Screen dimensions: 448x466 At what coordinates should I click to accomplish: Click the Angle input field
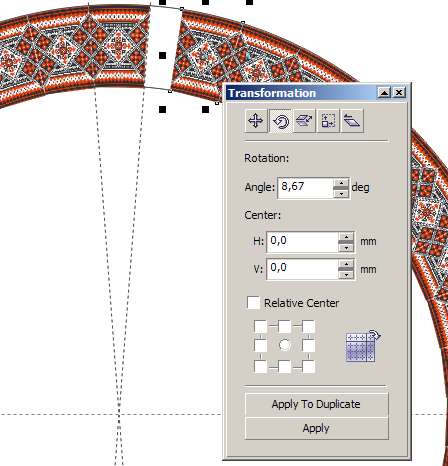(x=305, y=188)
